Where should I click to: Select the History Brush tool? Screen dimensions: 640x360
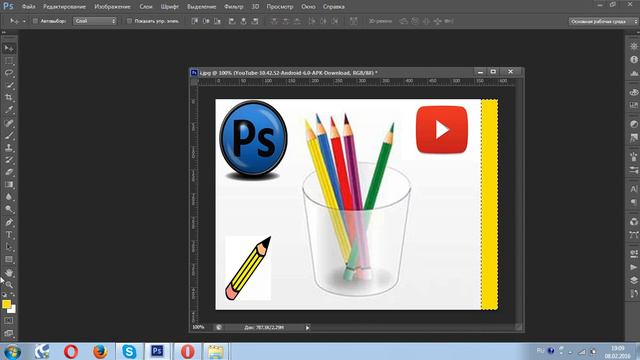coord(9,160)
